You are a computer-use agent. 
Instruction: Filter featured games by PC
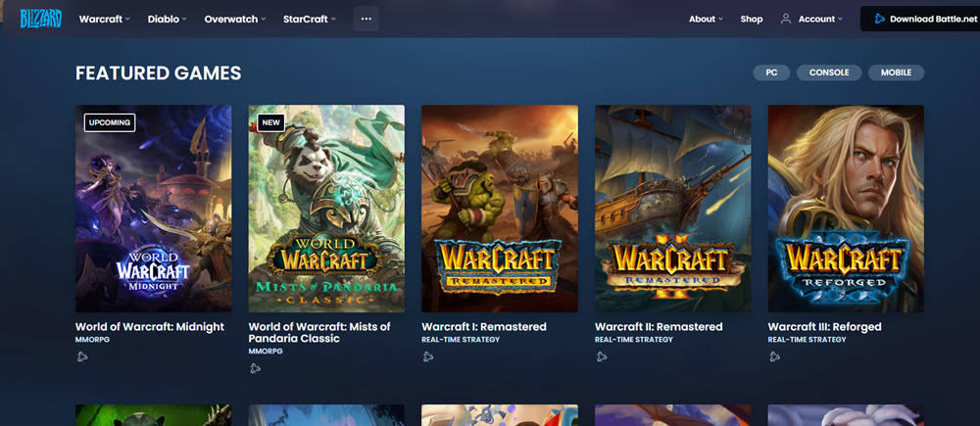click(771, 72)
